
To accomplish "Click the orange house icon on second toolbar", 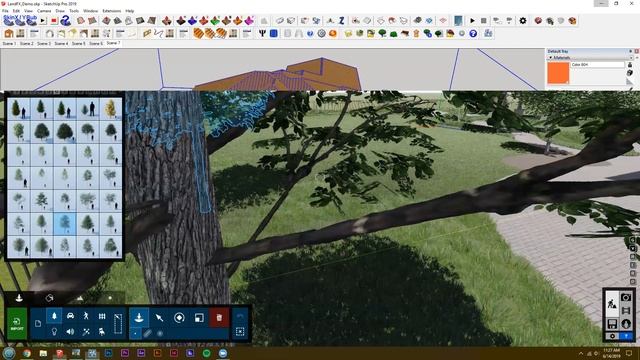I will [9, 33].
